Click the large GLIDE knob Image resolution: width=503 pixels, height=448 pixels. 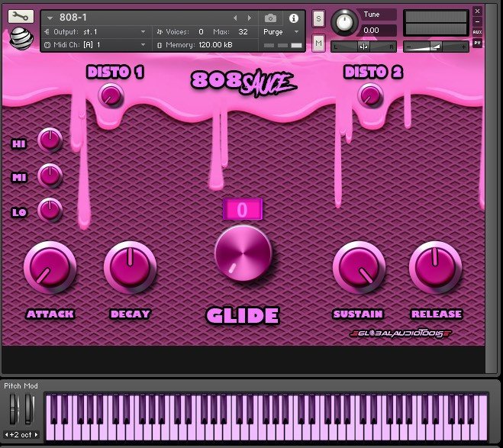243,253
